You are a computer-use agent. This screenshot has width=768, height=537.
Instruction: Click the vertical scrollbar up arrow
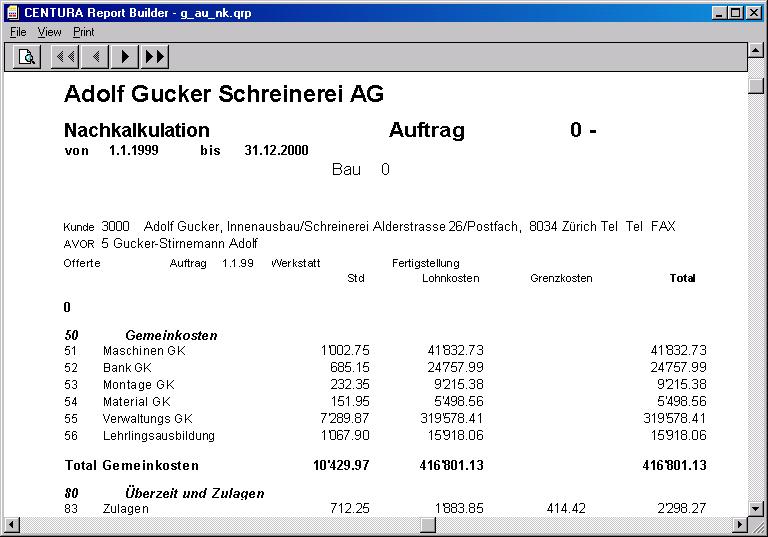click(756, 50)
